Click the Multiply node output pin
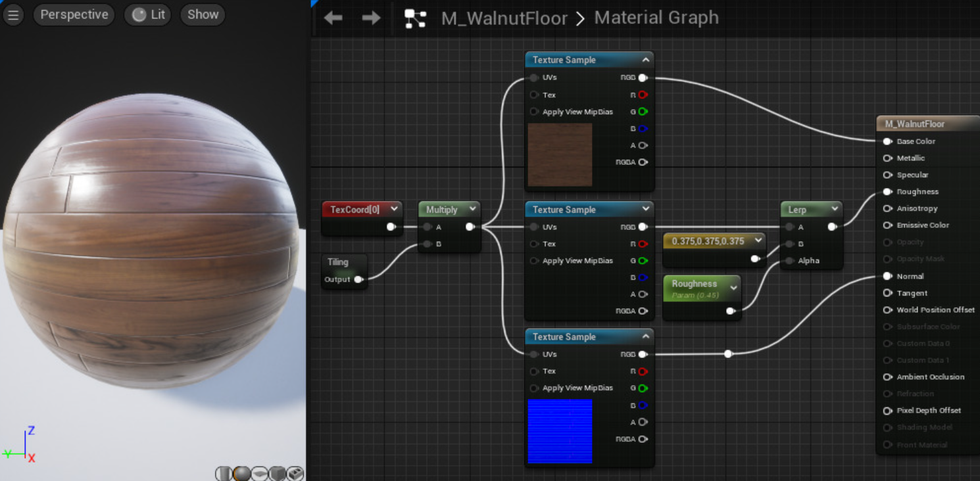The width and height of the screenshot is (980, 481). tap(470, 227)
